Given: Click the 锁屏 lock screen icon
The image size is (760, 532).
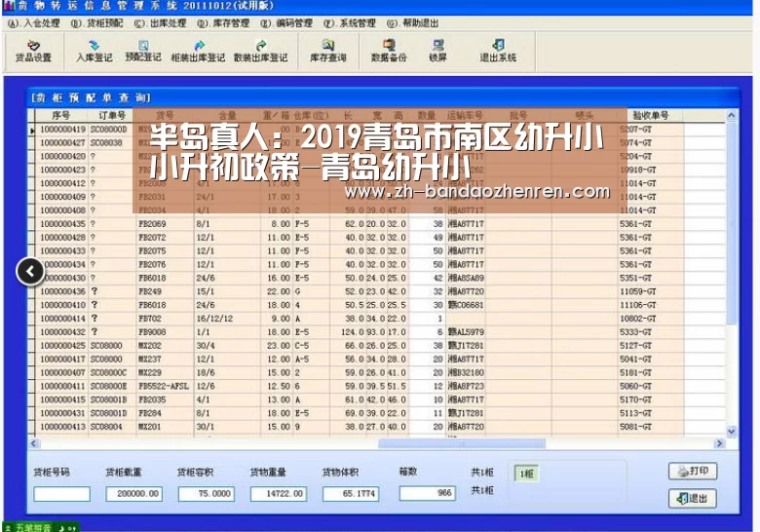Looking at the screenshot, I should [x=437, y=51].
